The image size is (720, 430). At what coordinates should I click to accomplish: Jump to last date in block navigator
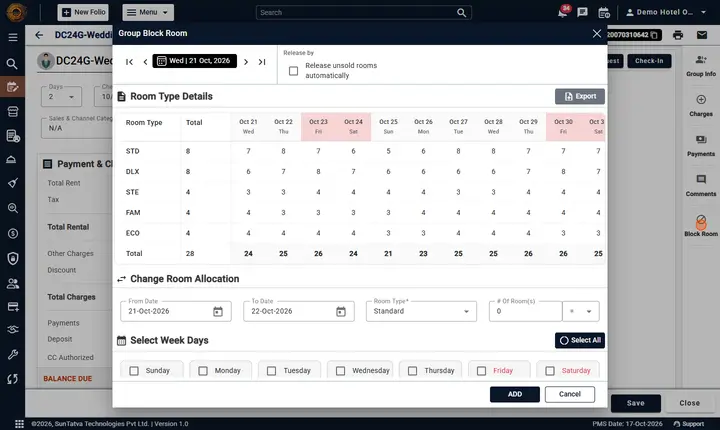pos(262,62)
